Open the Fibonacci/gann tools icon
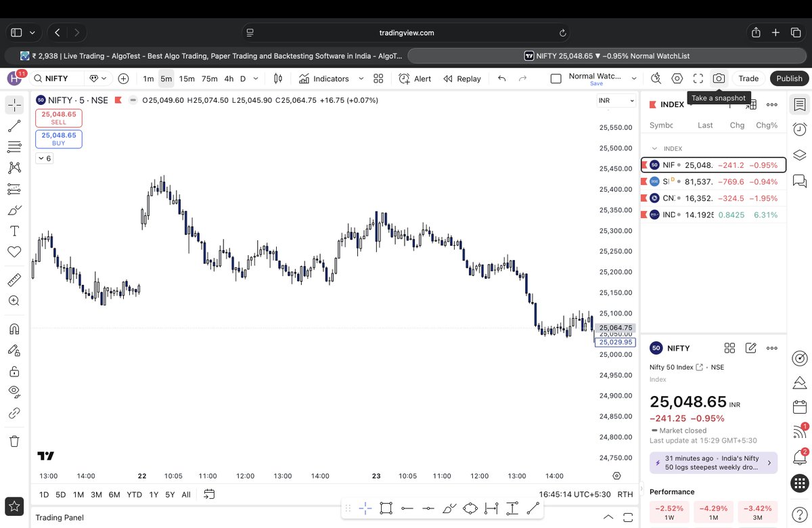Screen dimensions: 812x528 (x=14, y=147)
